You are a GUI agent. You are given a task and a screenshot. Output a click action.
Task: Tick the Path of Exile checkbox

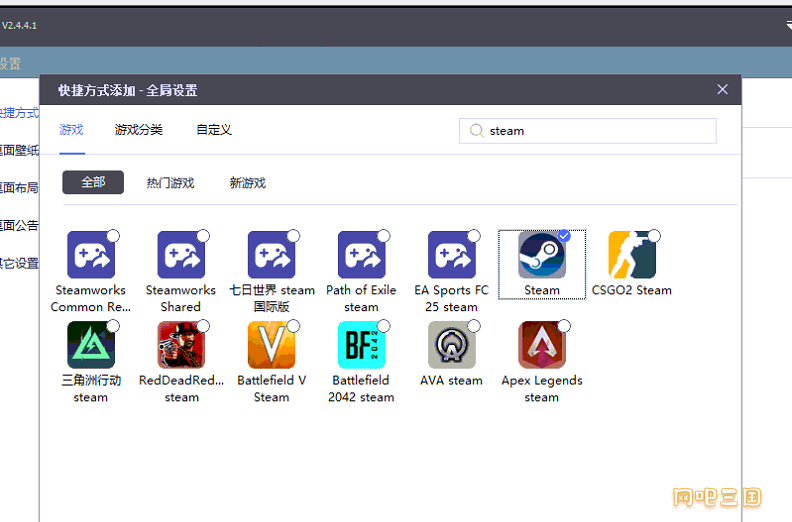pyautogui.click(x=383, y=236)
